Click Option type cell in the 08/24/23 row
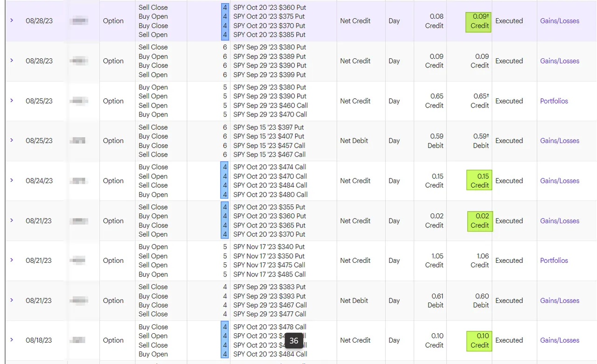The width and height of the screenshot is (597, 364). point(113,181)
